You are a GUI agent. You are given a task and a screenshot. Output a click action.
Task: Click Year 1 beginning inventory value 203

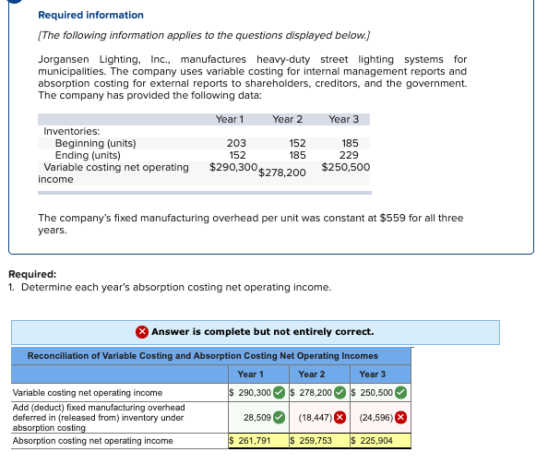(x=236, y=143)
